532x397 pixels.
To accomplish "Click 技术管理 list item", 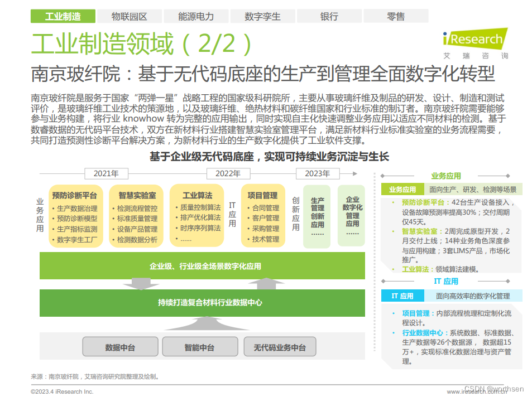I will tap(266, 239).
